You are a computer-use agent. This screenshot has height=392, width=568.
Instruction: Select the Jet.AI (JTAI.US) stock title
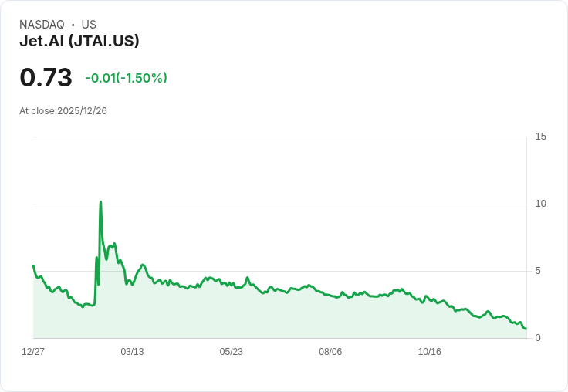coord(79,42)
